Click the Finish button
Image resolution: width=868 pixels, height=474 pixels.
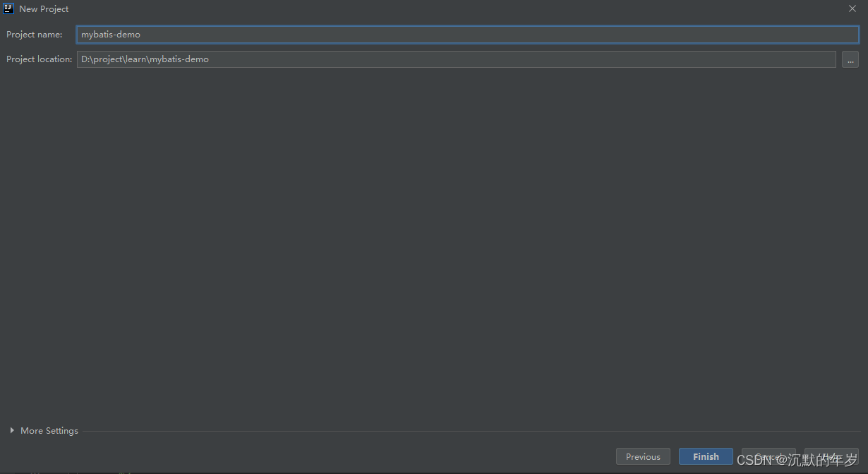[706, 457]
